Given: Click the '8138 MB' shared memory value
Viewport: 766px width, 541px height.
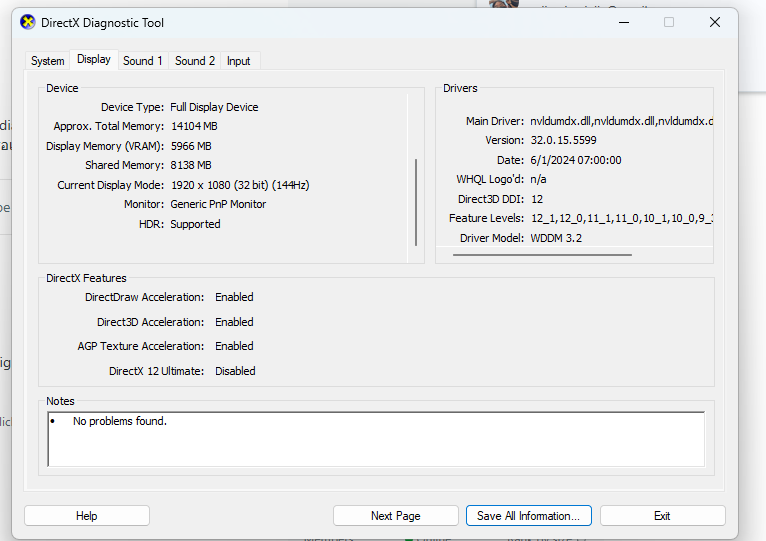Looking at the screenshot, I should [191, 165].
